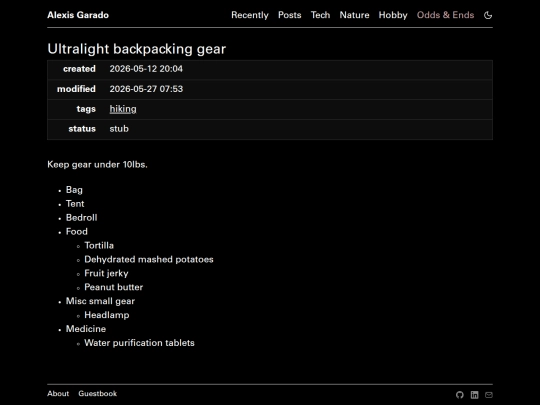540x405 pixels.
Task: Click the Bag list item
Action: coord(74,190)
